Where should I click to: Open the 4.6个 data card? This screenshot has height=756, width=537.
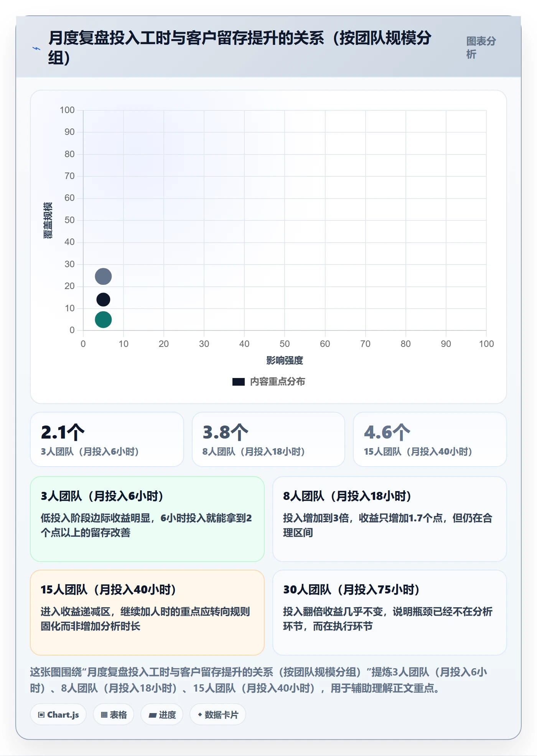click(x=430, y=439)
